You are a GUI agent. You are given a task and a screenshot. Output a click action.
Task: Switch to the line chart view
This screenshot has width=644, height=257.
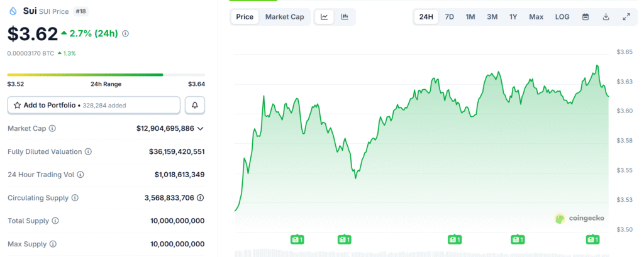(324, 17)
